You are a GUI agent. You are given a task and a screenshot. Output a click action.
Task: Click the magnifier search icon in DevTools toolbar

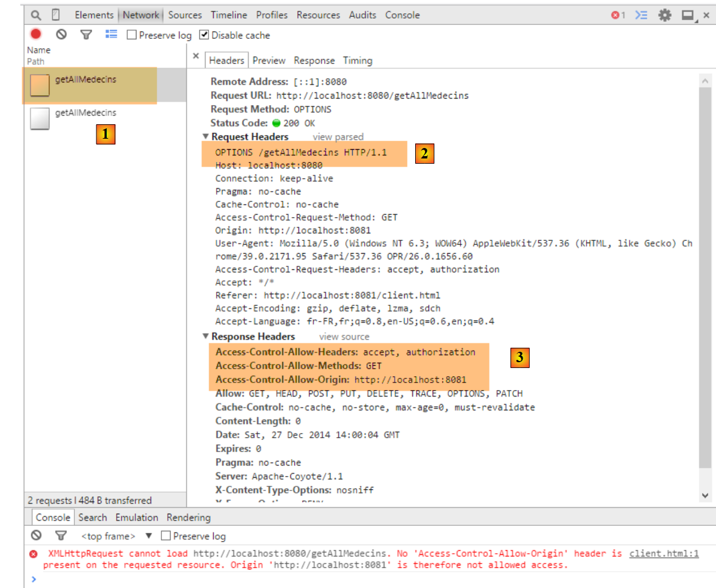pyautogui.click(x=36, y=15)
